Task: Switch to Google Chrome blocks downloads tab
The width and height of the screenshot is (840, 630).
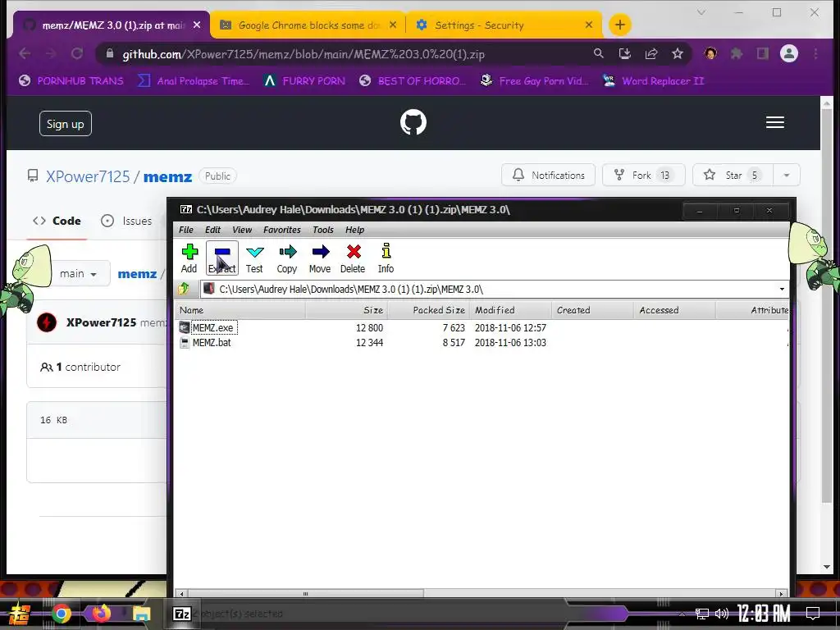Action: 308,25
